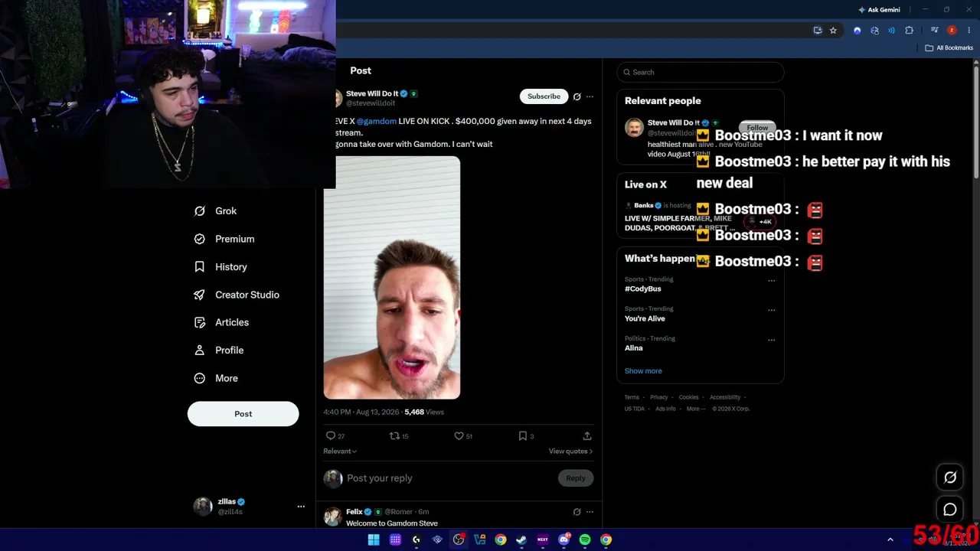Click the Premium badge icon in sidebar
Screen dimensions: 980x551
199,239
